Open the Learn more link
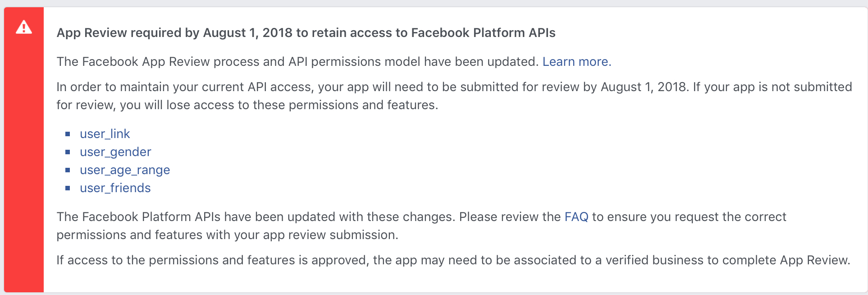Image resolution: width=868 pixels, height=295 pixels. (577, 62)
